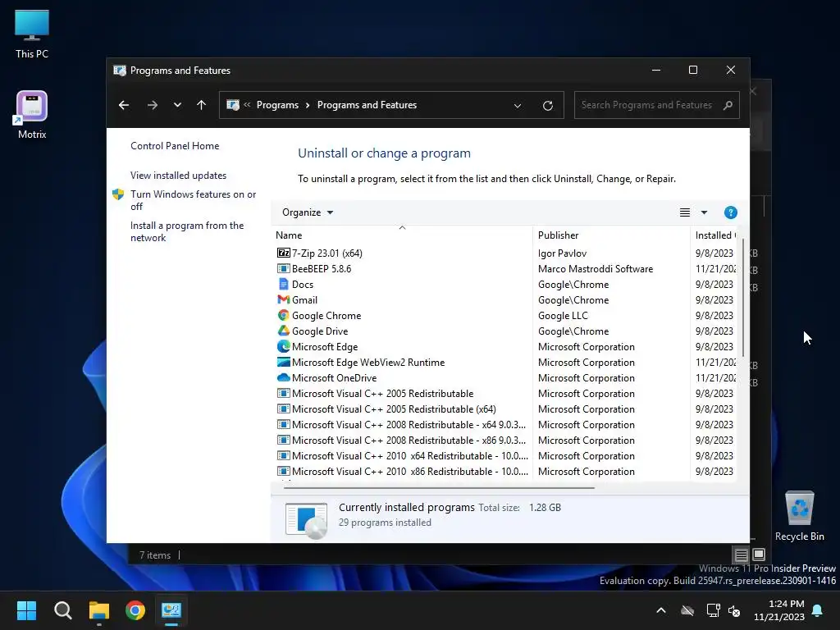Click the Gmail app icon
840x630 pixels.
pos(283,299)
